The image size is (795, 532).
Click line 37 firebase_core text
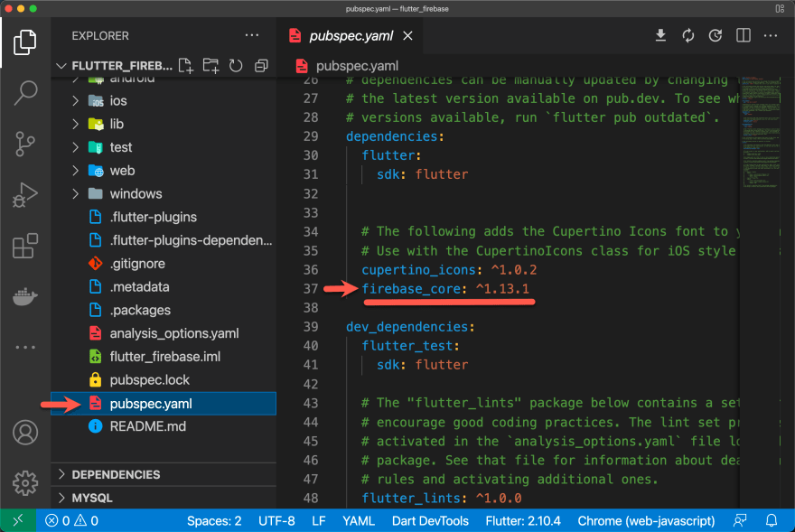click(x=445, y=289)
